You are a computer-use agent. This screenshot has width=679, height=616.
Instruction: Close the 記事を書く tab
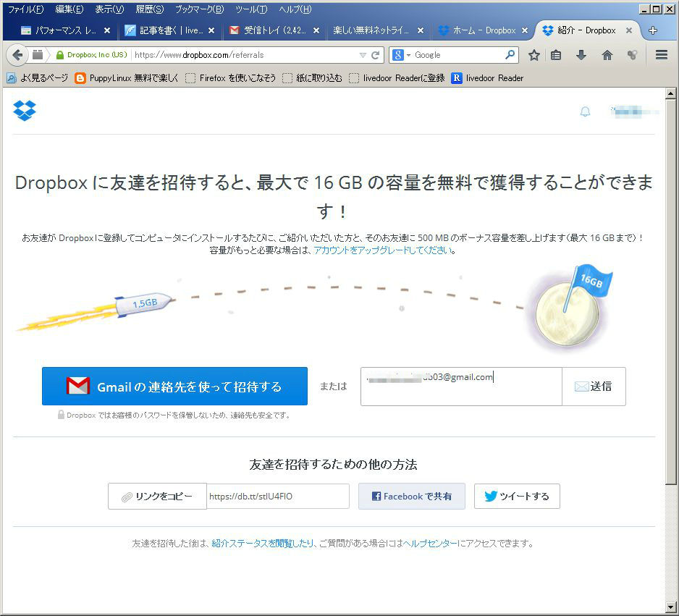coord(211,30)
